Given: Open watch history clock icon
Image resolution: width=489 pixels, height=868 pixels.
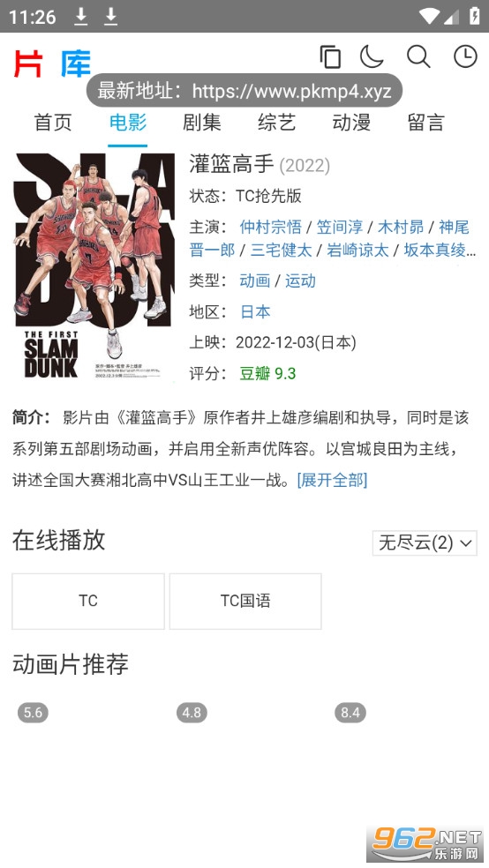Looking at the screenshot, I should 465,56.
